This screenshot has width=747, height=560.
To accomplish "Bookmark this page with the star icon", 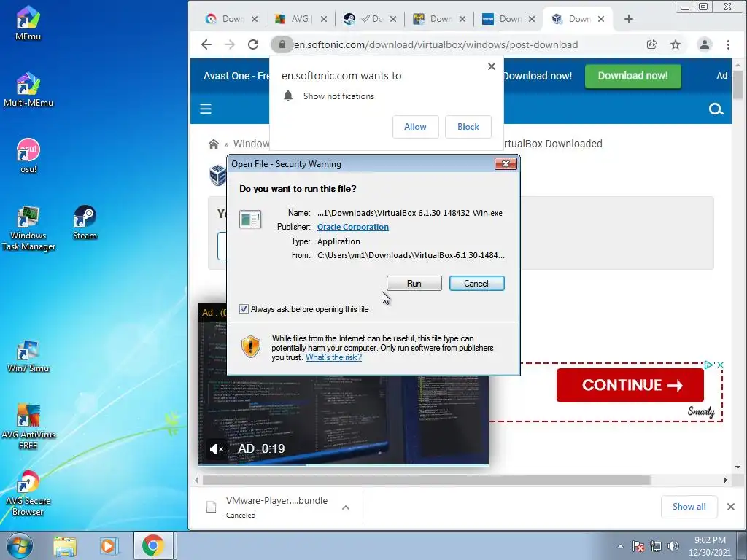I will [676, 44].
